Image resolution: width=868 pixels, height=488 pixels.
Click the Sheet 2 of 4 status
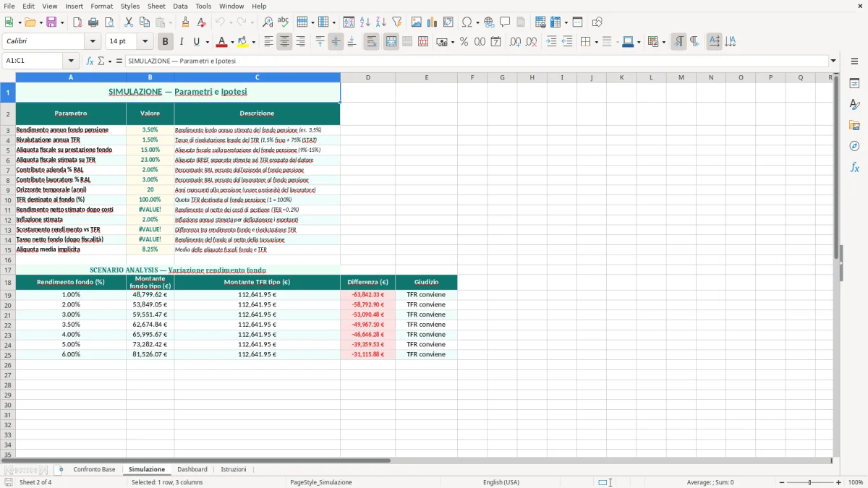coord(35,482)
